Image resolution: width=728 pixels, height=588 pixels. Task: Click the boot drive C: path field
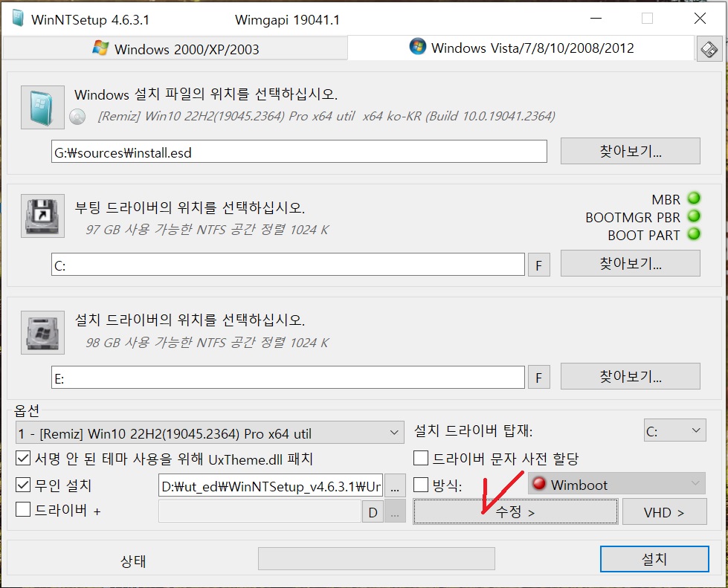point(288,265)
